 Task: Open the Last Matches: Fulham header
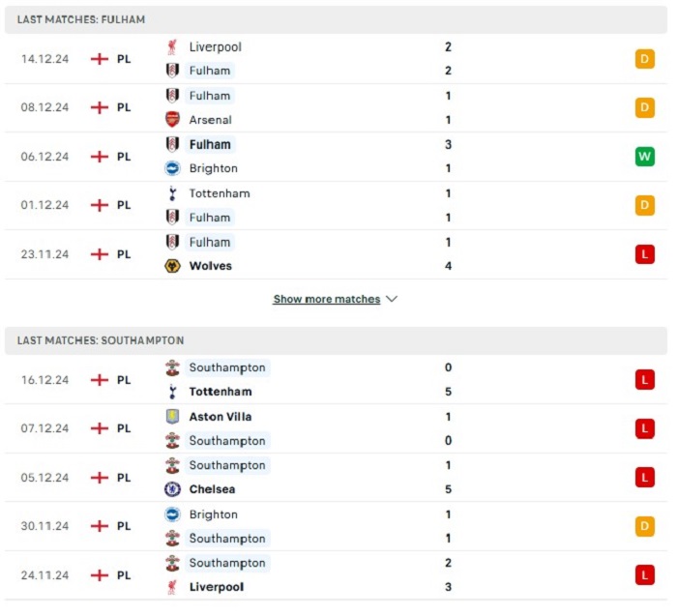[336, 20]
